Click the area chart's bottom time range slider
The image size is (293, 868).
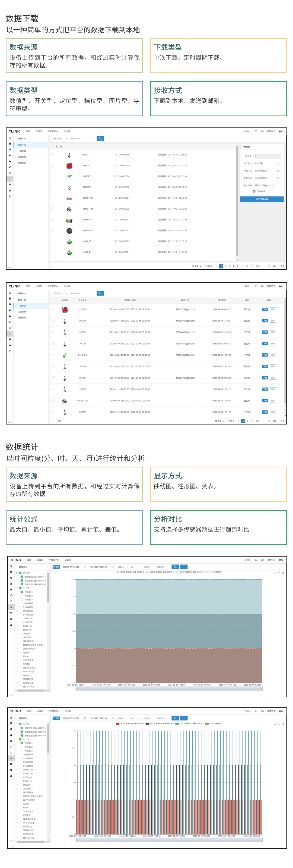169,689
